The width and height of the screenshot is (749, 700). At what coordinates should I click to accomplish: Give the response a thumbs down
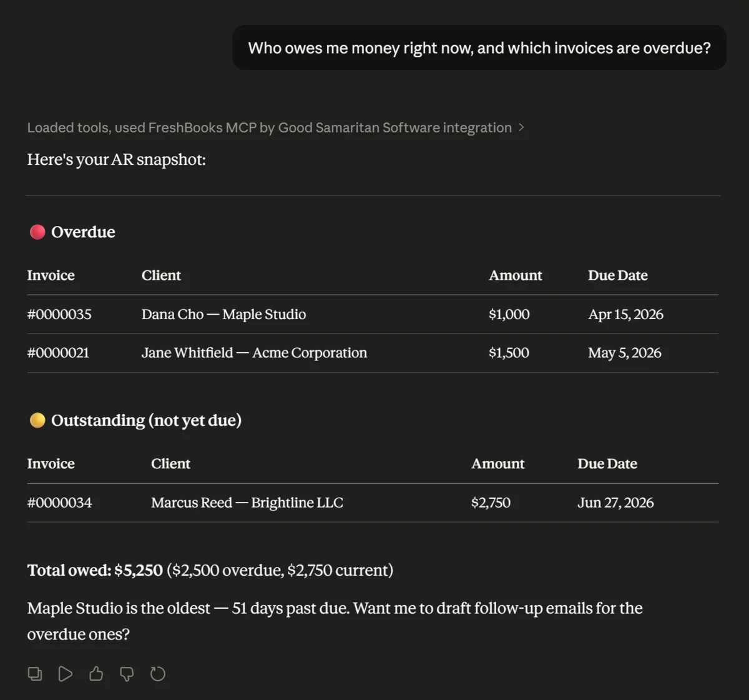(x=127, y=674)
